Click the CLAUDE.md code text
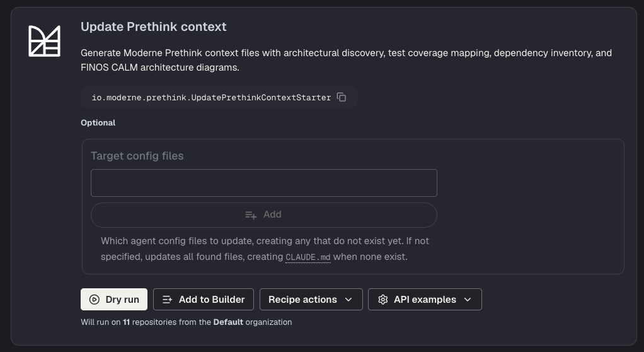 (308, 257)
